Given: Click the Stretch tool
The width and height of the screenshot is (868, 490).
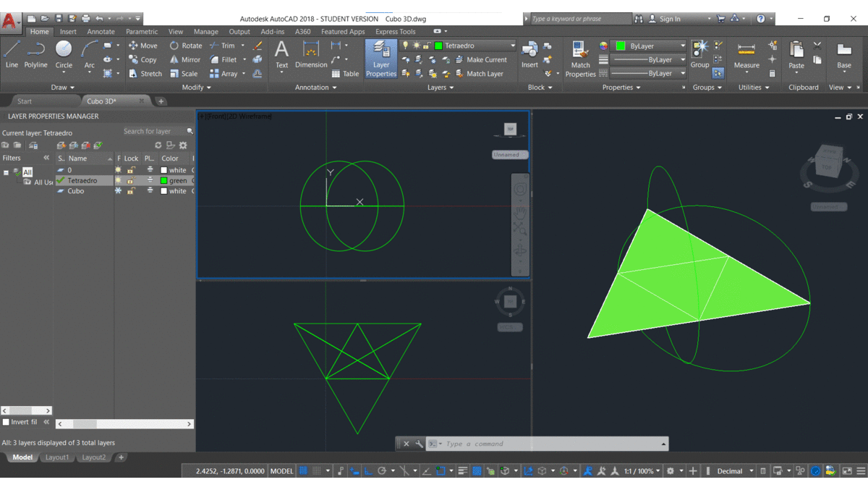Looking at the screenshot, I should click(145, 73).
